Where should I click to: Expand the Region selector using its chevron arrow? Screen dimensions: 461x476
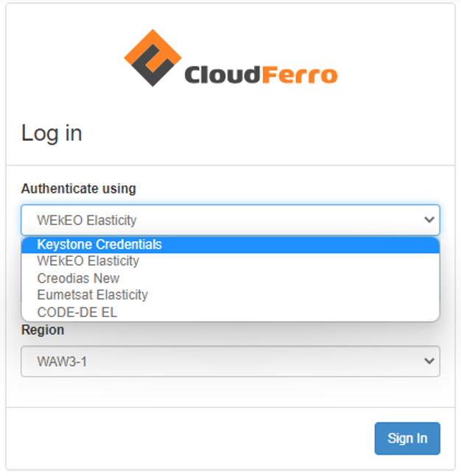click(x=429, y=361)
